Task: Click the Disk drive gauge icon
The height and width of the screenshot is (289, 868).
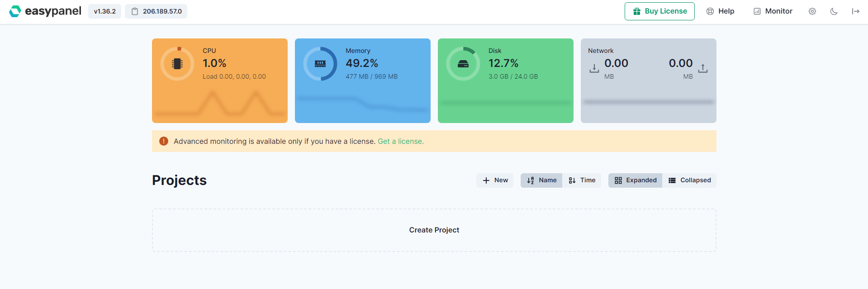Action: click(x=463, y=64)
